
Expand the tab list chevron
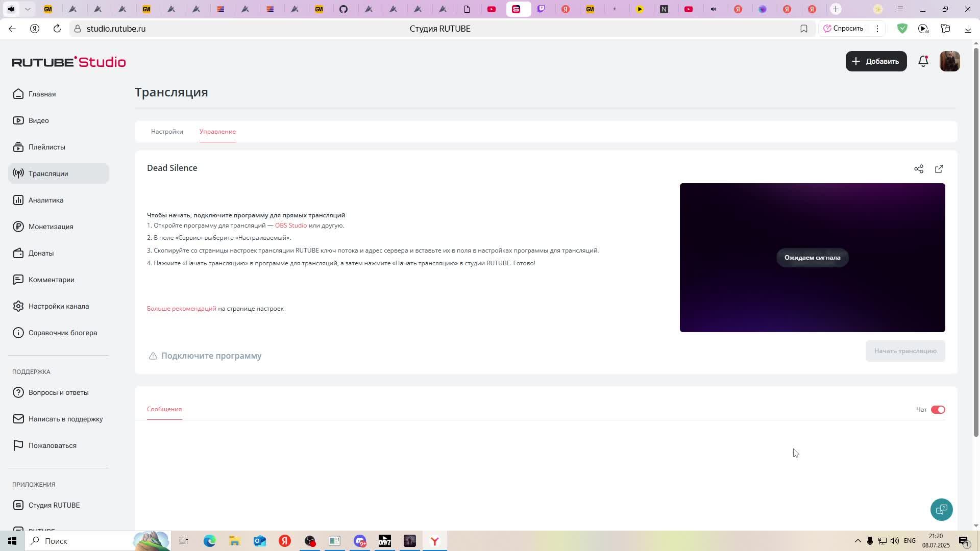pos(28,9)
